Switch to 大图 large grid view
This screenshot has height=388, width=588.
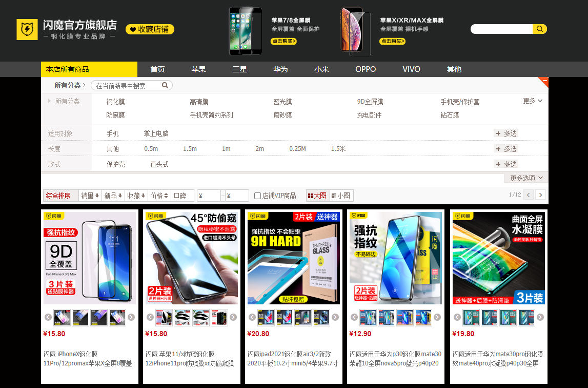317,196
